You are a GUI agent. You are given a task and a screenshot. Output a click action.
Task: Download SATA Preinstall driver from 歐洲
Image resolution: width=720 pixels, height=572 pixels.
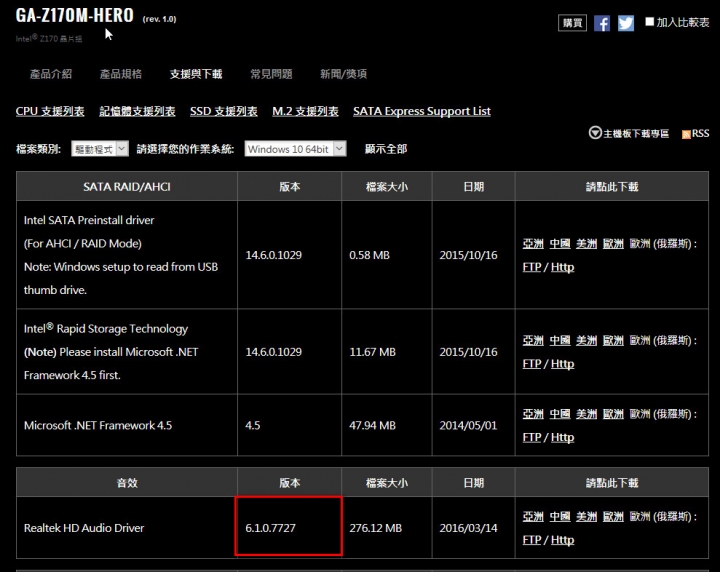(x=613, y=244)
